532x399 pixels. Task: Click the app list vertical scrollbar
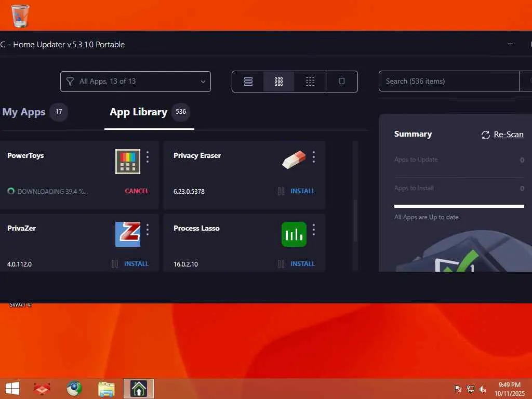coord(355,220)
